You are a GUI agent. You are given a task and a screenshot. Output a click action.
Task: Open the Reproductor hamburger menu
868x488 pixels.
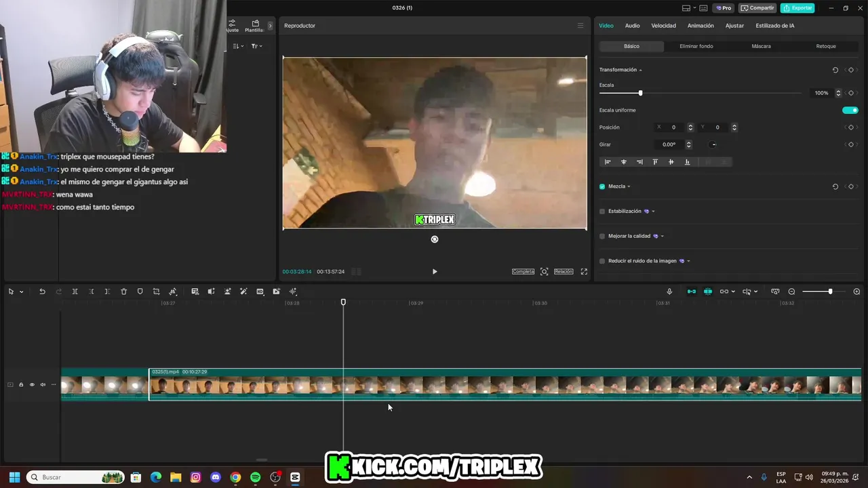[x=580, y=26]
